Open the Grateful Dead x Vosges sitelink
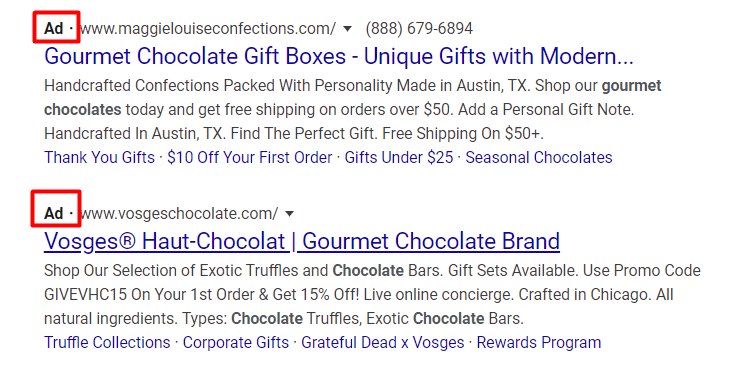 point(383,342)
